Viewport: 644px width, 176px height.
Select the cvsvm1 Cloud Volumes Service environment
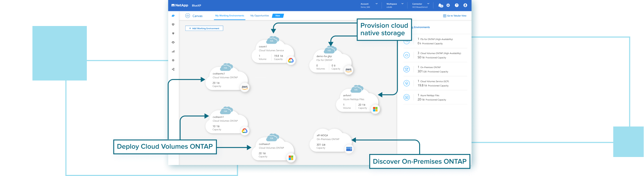tap(272, 52)
